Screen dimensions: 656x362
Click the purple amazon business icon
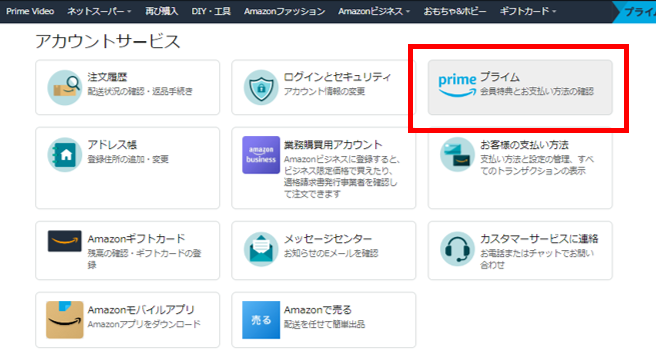tap(261, 154)
